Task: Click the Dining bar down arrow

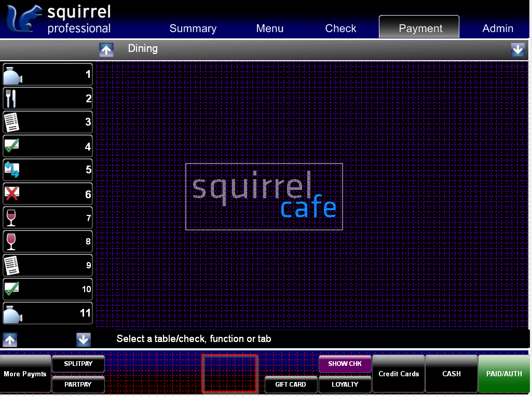Action: pos(518,50)
